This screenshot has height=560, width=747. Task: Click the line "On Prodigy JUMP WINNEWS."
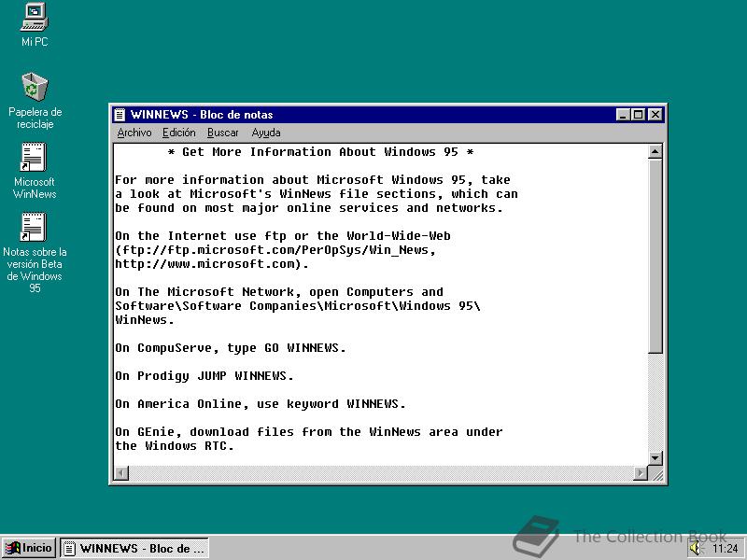tap(204, 376)
